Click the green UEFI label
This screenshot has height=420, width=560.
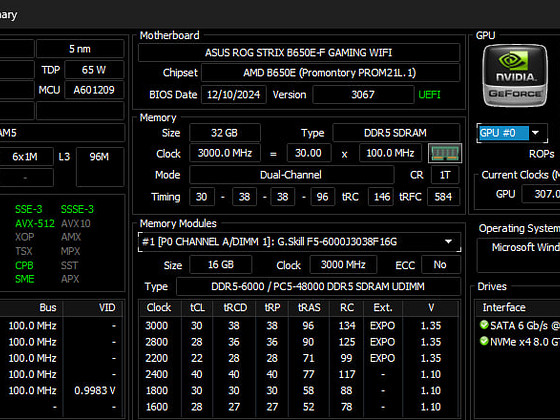(x=429, y=95)
